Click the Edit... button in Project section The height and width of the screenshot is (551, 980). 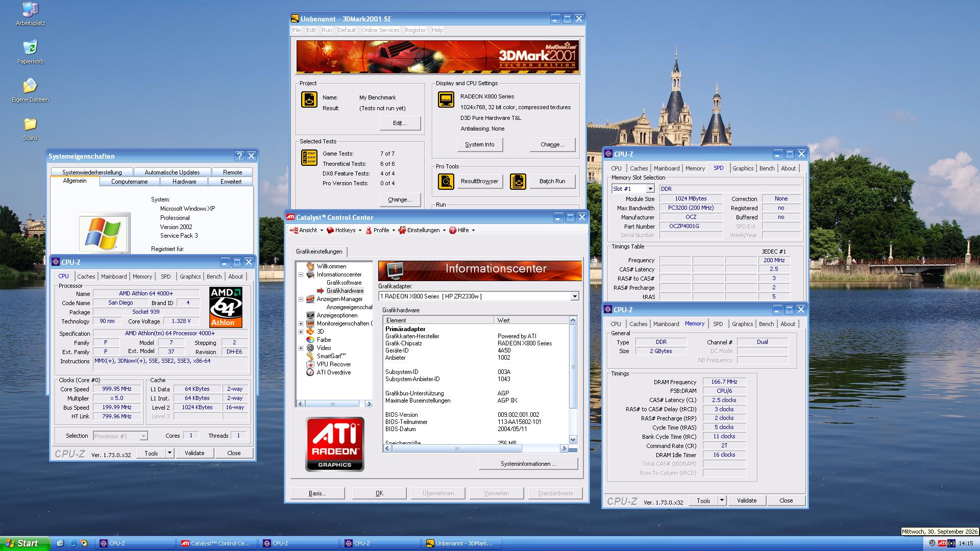[400, 123]
